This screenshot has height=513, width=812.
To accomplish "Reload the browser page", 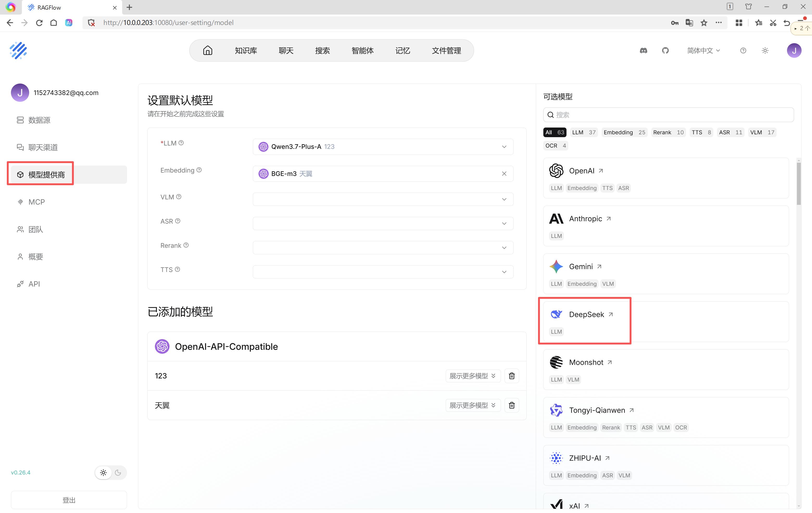I will [x=39, y=23].
